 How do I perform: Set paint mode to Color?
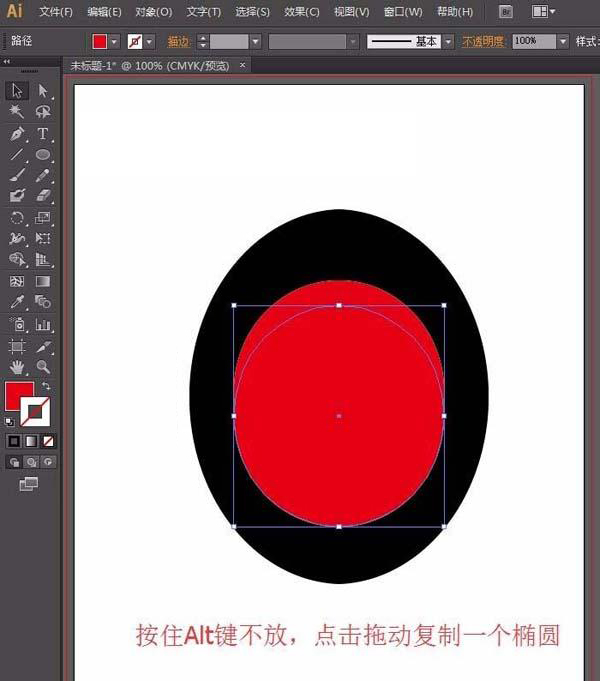coord(14,441)
